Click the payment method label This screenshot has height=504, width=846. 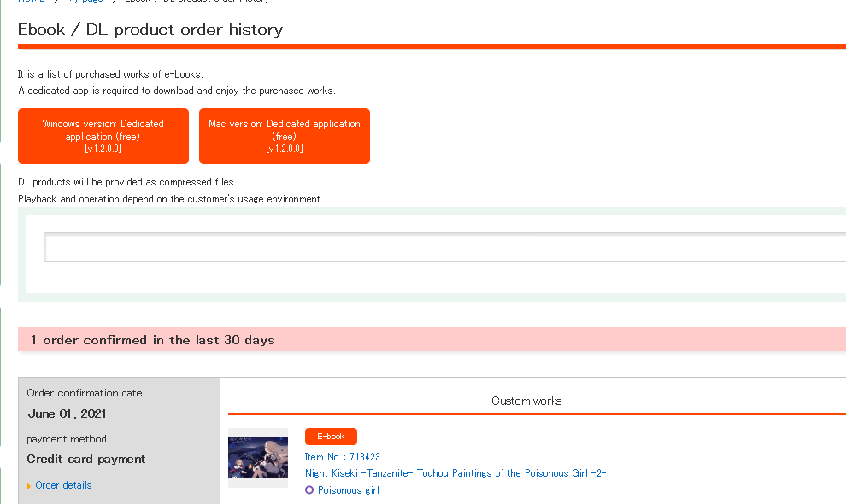pos(67,439)
